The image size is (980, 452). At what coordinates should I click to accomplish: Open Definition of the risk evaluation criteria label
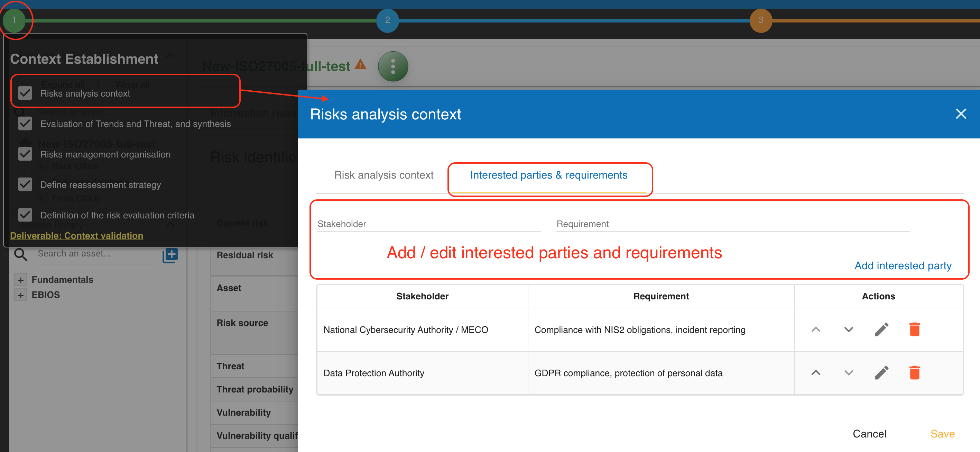(x=117, y=216)
